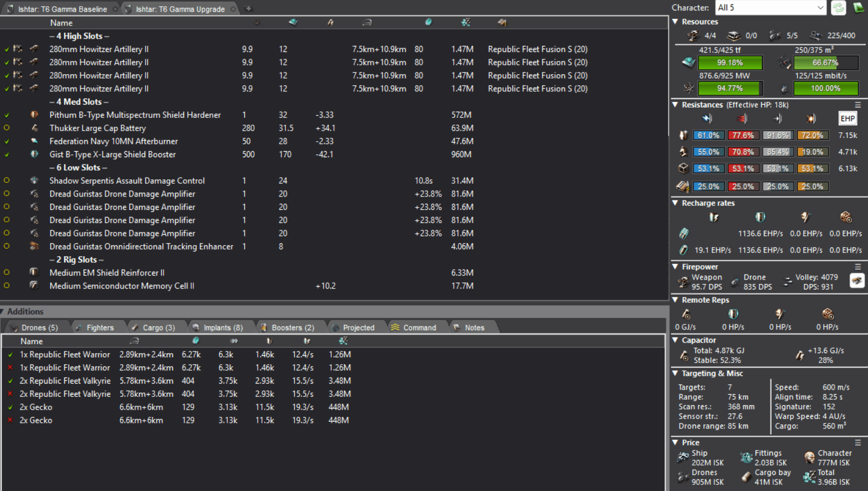The width and height of the screenshot is (868, 491).
Task: Click the Fittings price icon
Action: tap(746, 458)
